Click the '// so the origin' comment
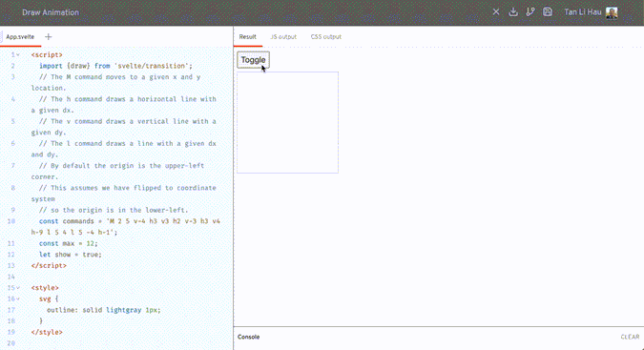644x350 pixels. tap(114, 210)
